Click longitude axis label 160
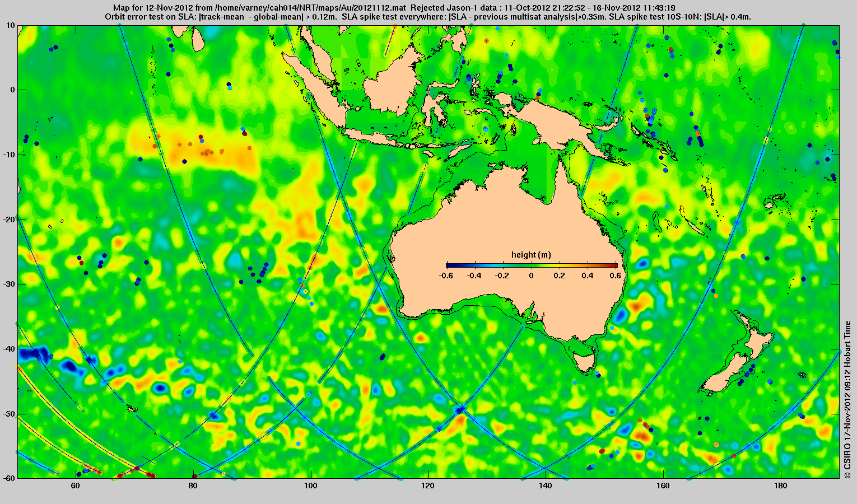The image size is (857, 504). tap(663, 486)
